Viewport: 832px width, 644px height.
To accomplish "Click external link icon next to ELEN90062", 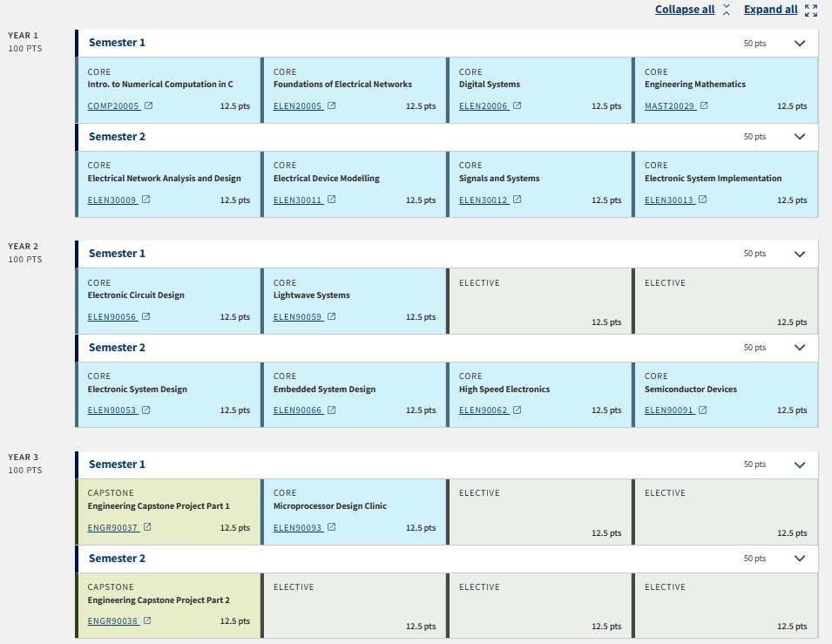I will click(x=517, y=410).
